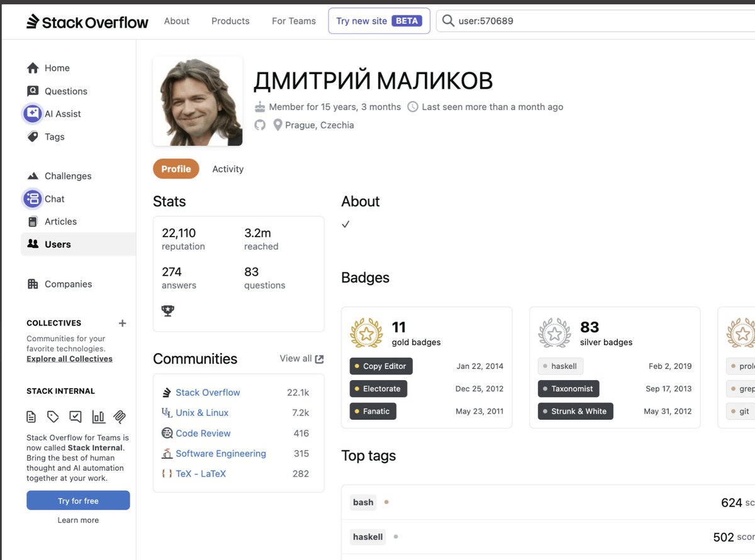The height and width of the screenshot is (560, 755).
Task: Click the Try new site BETA button
Action: (x=379, y=21)
